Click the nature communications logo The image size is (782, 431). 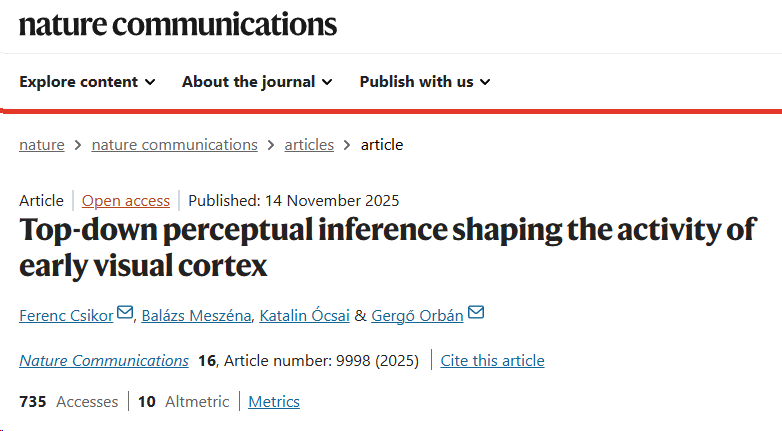click(x=178, y=25)
